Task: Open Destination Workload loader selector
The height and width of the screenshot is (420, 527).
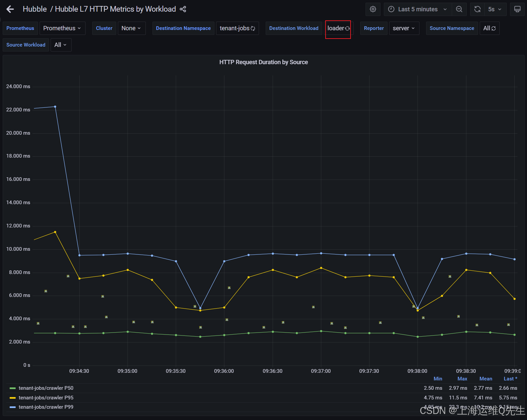Action: pyautogui.click(x=338, y=28)
